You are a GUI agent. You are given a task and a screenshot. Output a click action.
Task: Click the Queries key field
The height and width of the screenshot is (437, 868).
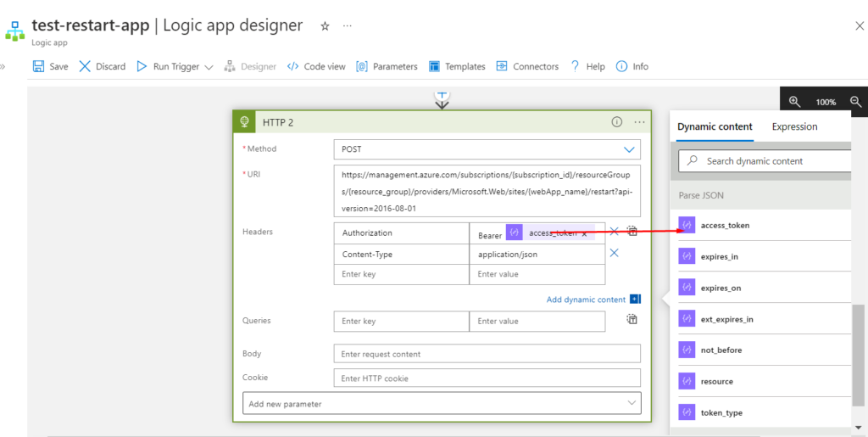coord(401,322)
